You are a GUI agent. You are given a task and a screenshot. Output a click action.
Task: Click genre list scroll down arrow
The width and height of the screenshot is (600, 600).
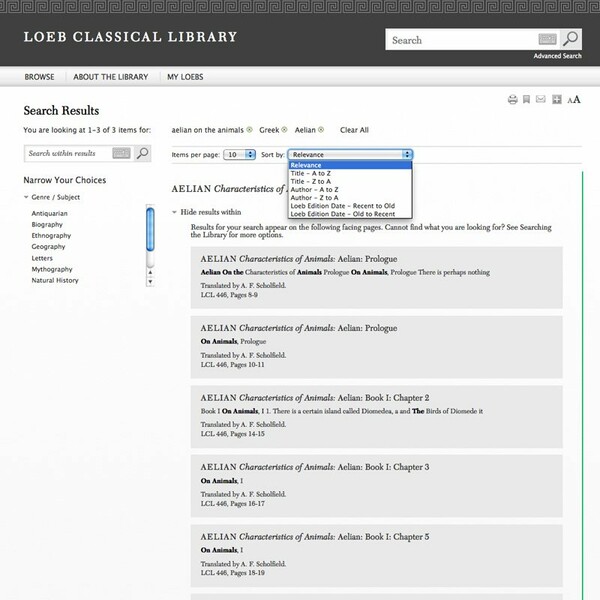tap(150, 282)
